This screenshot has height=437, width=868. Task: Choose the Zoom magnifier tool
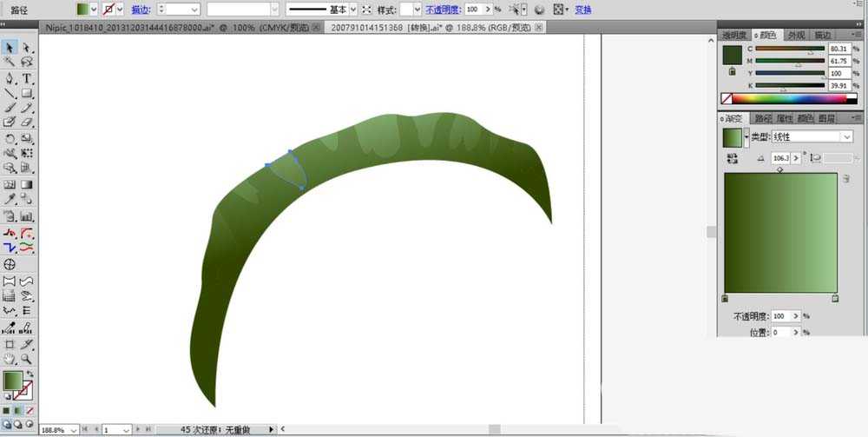[x=27, y=358]
